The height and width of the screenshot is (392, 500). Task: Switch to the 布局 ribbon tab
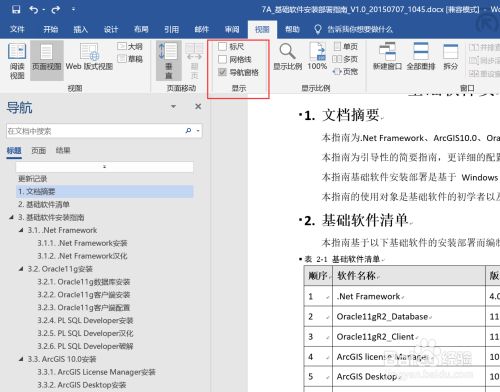tap(141, 29)
